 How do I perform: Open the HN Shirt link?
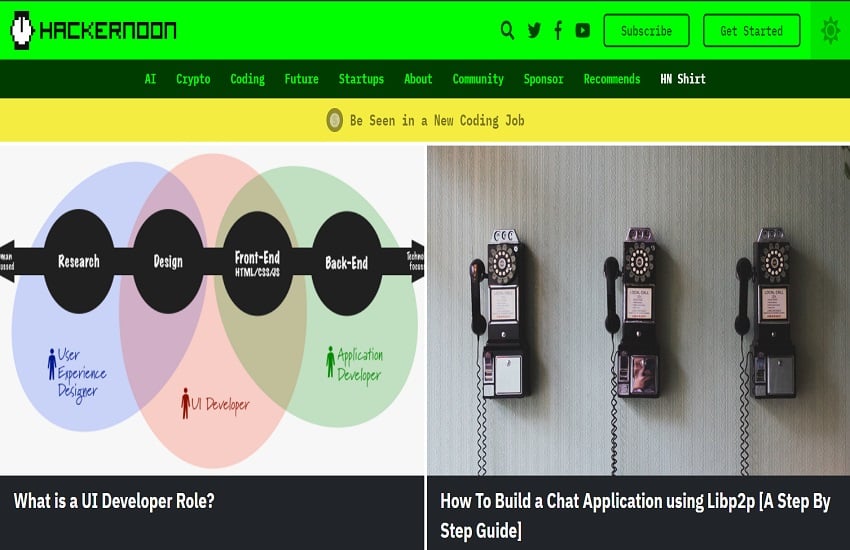pos(683,79)
